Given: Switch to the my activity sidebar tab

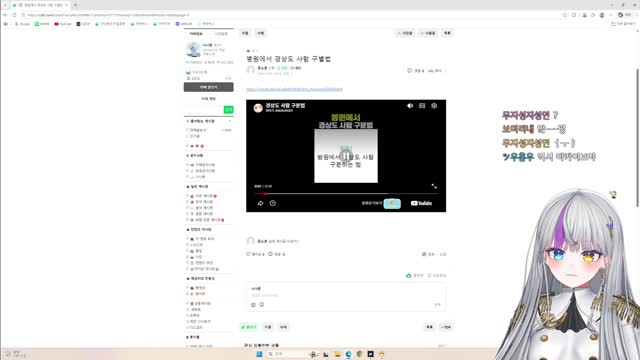Looking at the screenshot, I should coord(221,33).
